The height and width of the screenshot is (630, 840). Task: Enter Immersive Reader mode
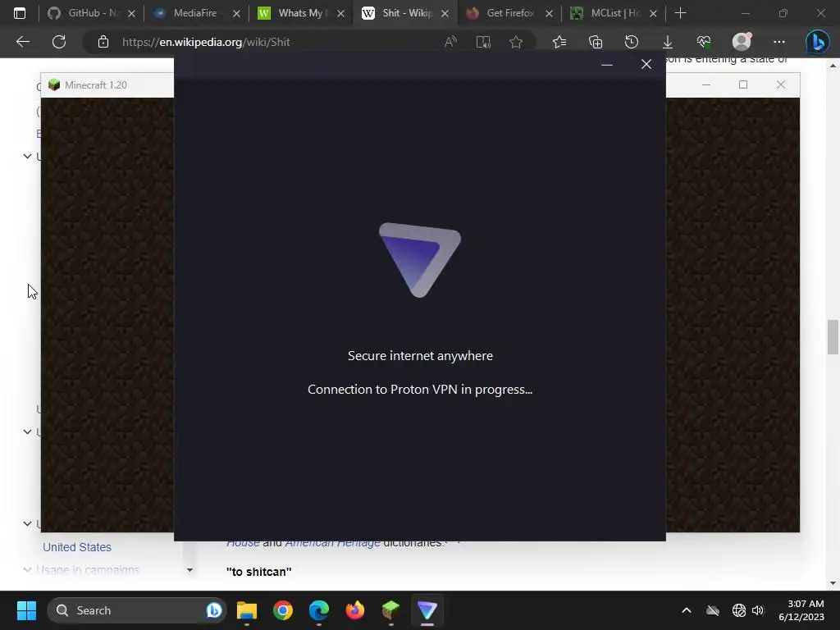coord(483,42)
